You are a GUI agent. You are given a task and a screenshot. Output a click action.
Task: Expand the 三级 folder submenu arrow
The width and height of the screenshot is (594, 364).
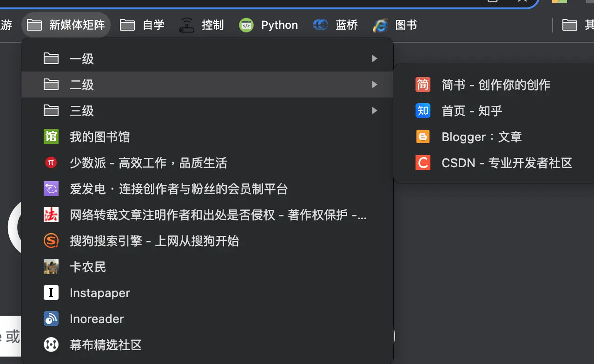coord(375,110)
